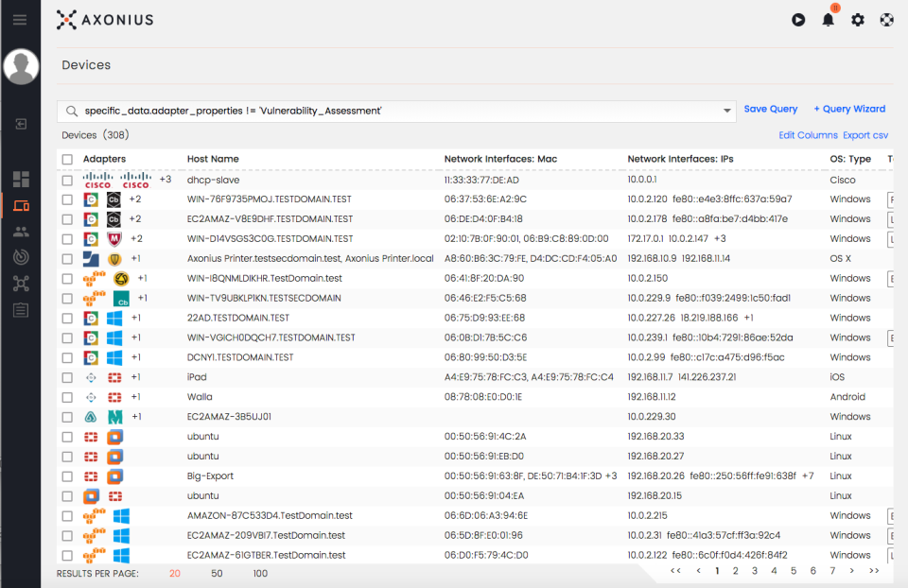Click Carbon Black icon on WIN-76F9735PMOJ row
Screen dimensions: 908x588
(113, 199)
